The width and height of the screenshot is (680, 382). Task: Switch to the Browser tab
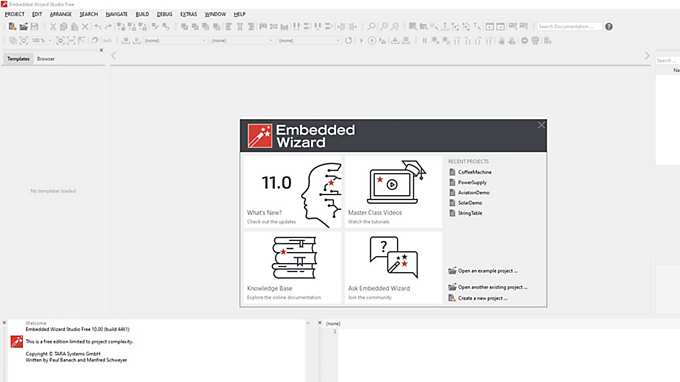click(x=46, y=59)
